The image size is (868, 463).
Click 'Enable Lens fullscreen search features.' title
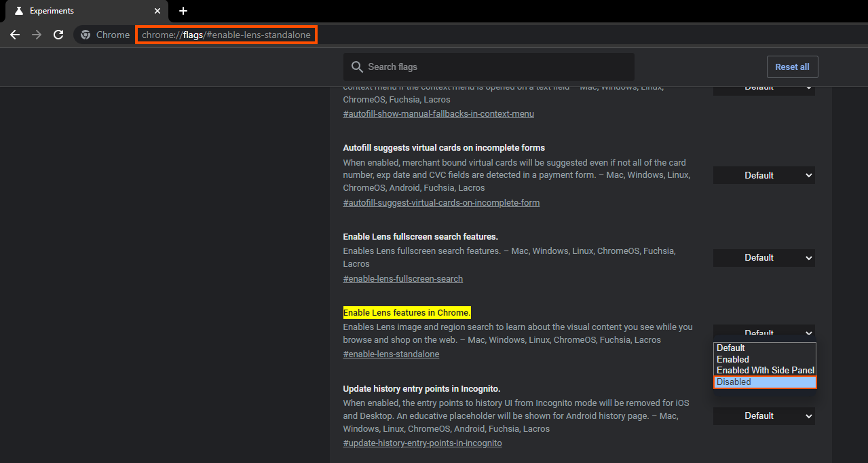tap(421, 236)
